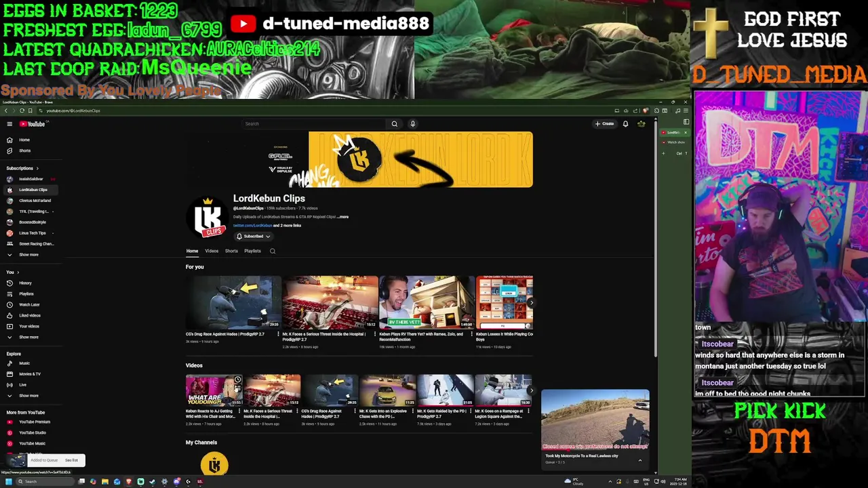Play CG's Drug Race Against Hades thumbnail in For you
The width and height of the screenshot is (868, 488).
[233, 302]
